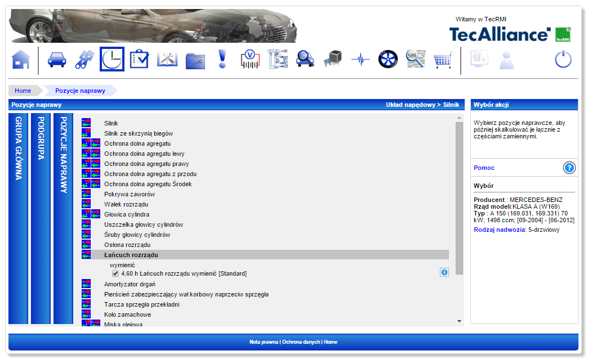The image size is (592, 364).
Task: Expand the Głowica cylindra entry
Action: click(x=126, y=214)
